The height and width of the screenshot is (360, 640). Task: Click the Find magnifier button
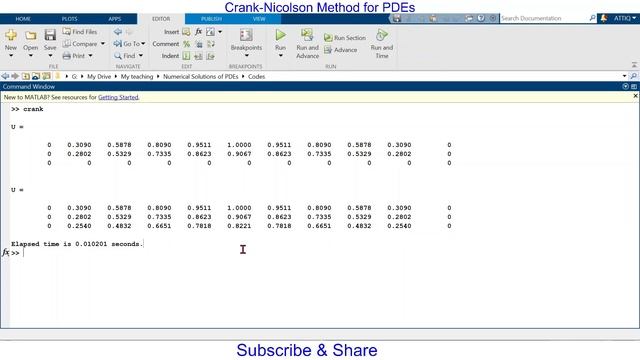click(x=125, y=56)
